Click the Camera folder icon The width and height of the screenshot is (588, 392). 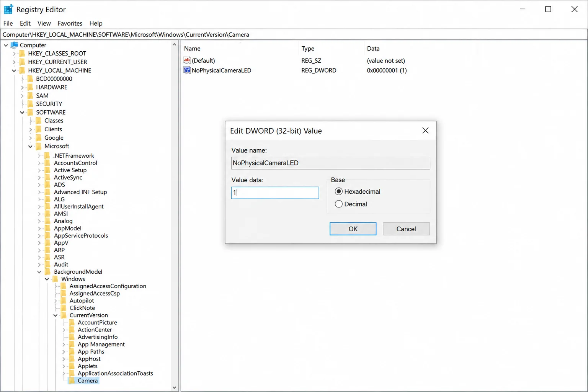[x=72, y=381]
